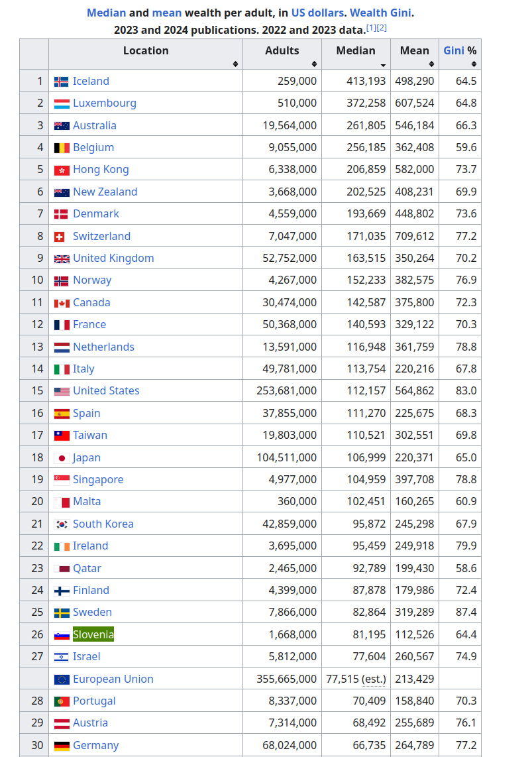Click the Mean column header
This screenshot has width=532, height=757.
(x=414, y=54)
